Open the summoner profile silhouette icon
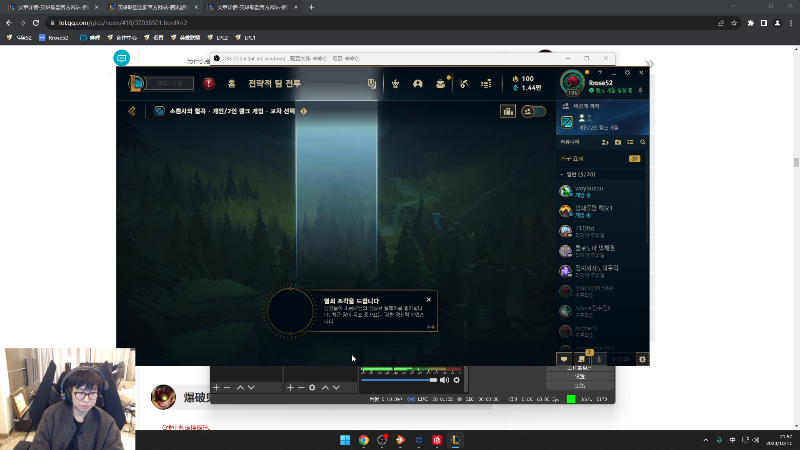This screenshot has width=800, height=450. (x=418, y=84)
